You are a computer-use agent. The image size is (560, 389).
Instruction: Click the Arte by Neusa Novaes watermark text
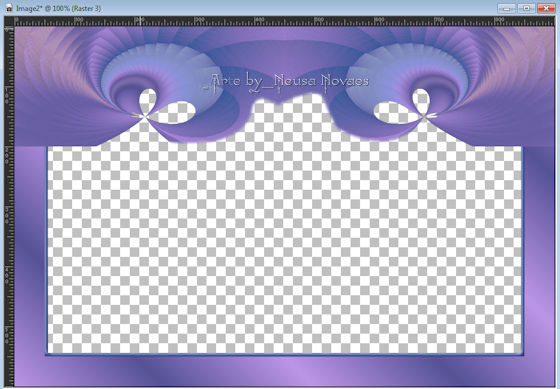pos(286,83)
